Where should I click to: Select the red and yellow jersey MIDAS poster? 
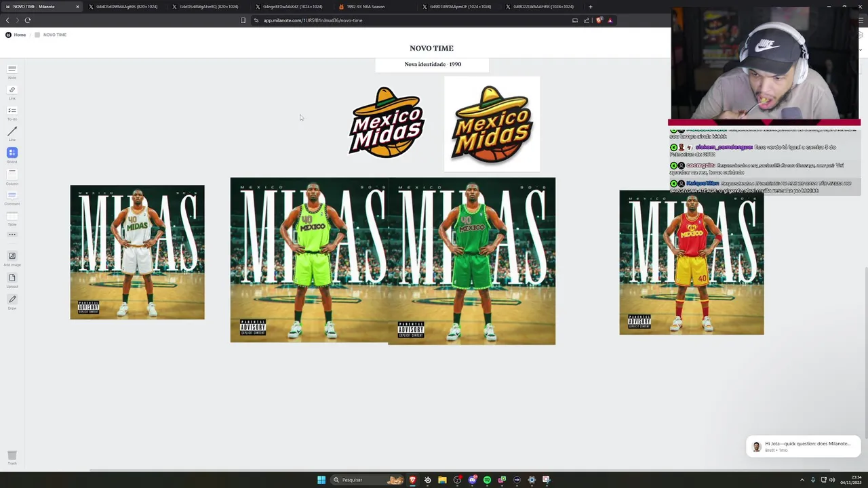pyautogui.click(x=691, y=262)
